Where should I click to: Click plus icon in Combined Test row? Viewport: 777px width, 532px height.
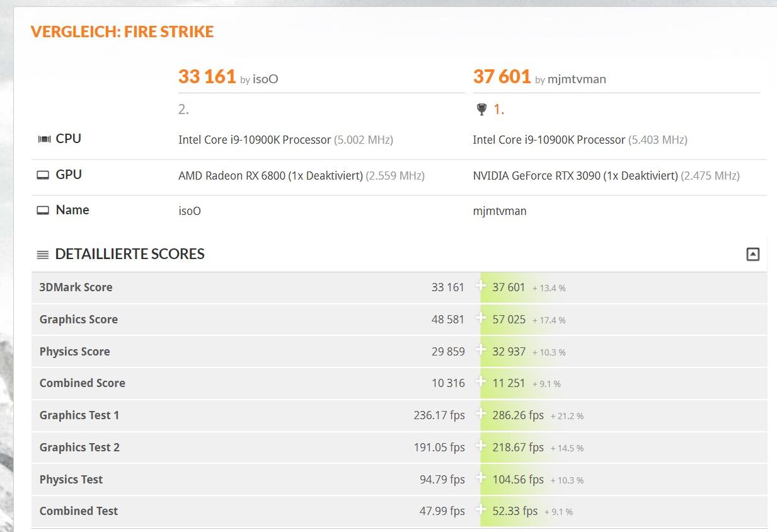[481, 509]
